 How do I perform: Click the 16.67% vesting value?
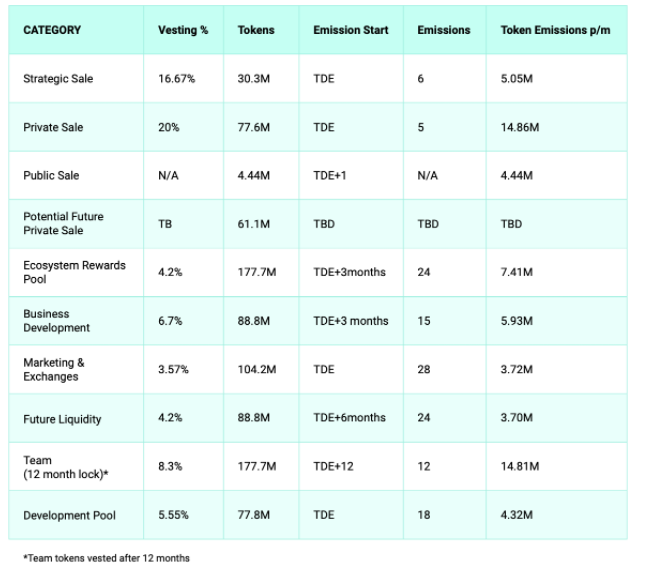click(177, 79)
